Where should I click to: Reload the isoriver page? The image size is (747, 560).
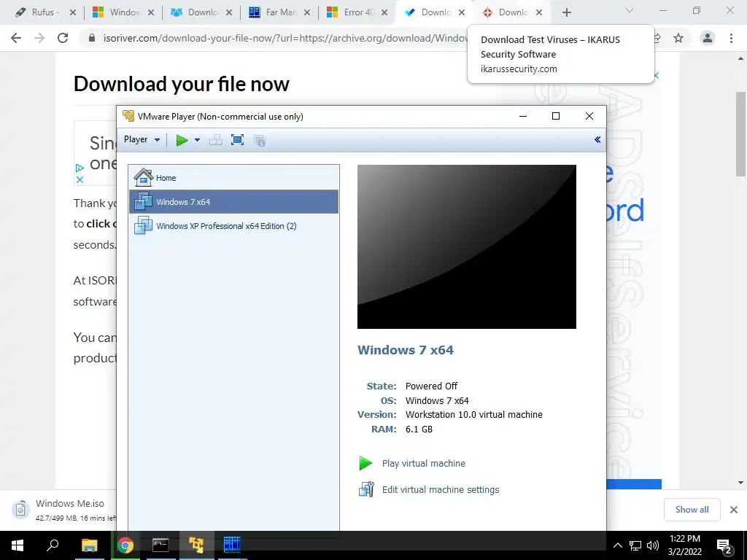[x=63, y=38]
